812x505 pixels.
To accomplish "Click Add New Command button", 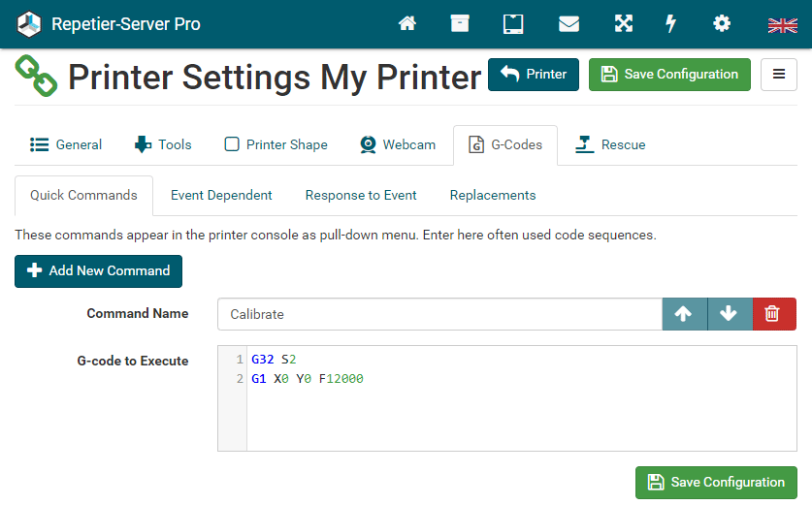I will [98, 270].
